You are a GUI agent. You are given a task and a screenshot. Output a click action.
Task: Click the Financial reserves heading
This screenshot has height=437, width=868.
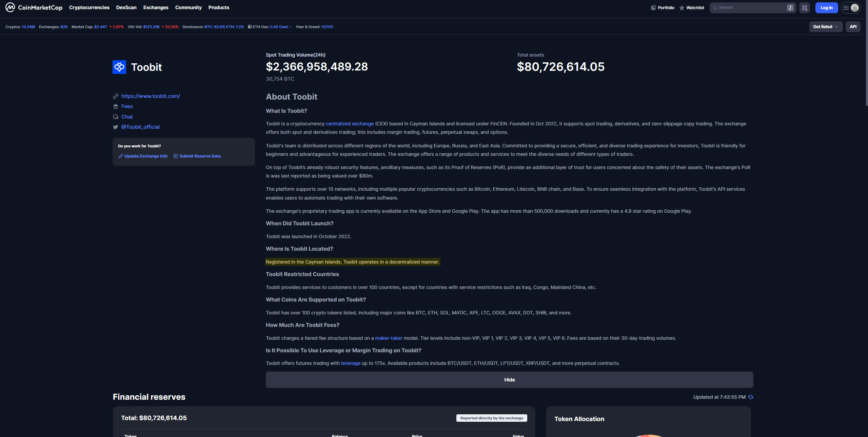tap(149, 397)
